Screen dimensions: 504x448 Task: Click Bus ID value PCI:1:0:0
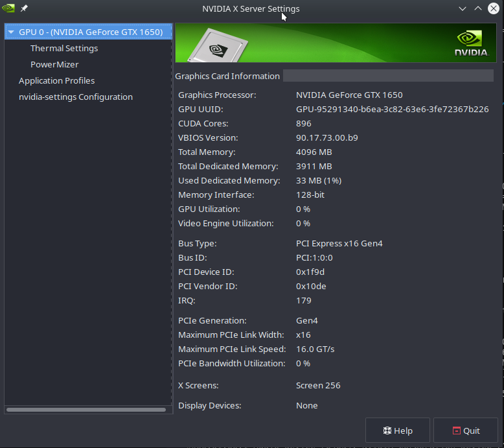[314, 257]
